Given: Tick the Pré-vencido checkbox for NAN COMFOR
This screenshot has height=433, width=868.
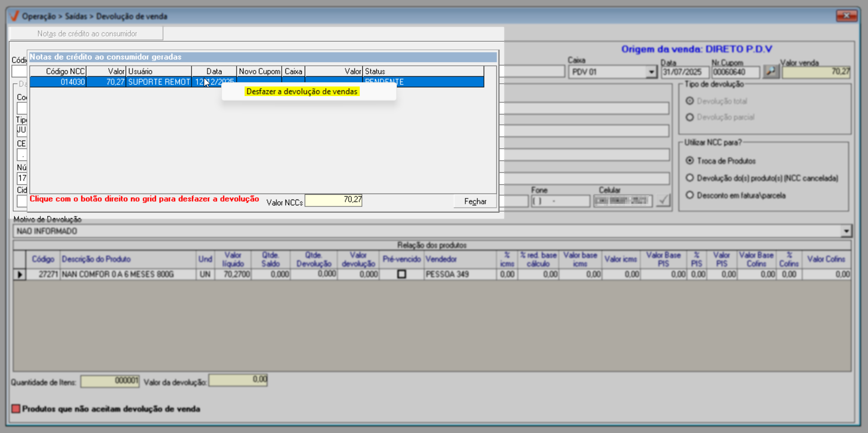Looking at the screenshot, I should (x=402, y=274).
